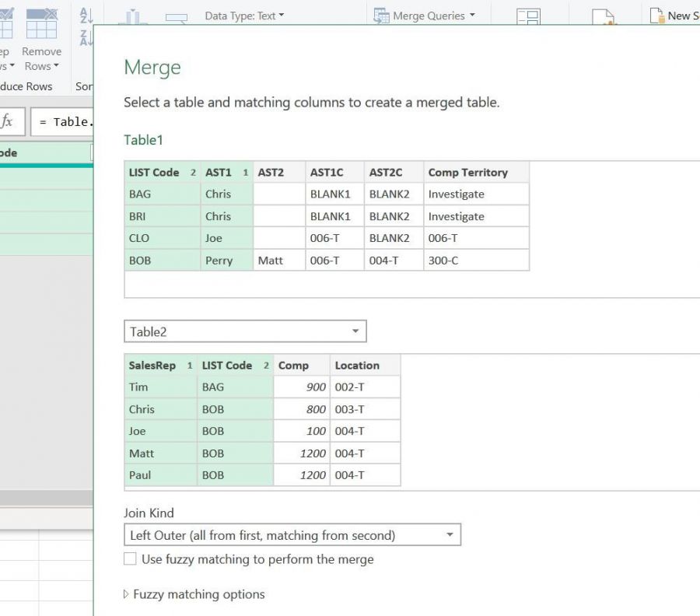The image size is (700, 616).
Task: Open the Data Type: Text dropdown
Action: click(244, 16)
